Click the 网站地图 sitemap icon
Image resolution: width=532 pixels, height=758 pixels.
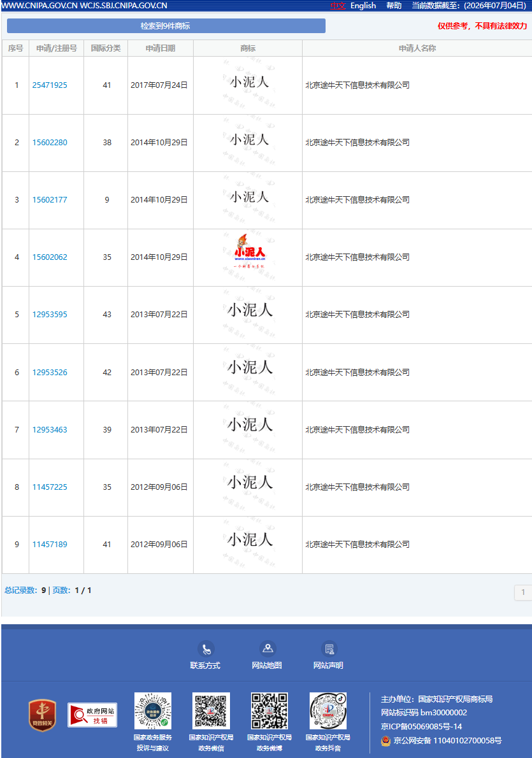268,648
